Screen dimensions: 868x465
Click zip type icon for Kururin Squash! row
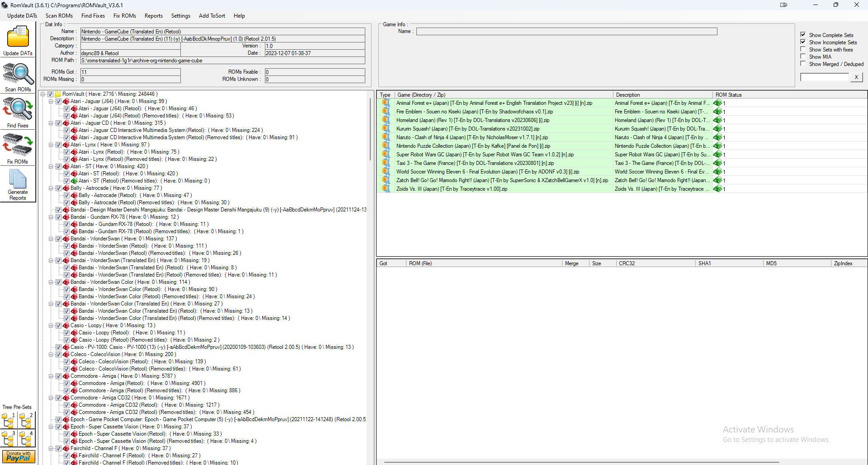coord(386,128)
